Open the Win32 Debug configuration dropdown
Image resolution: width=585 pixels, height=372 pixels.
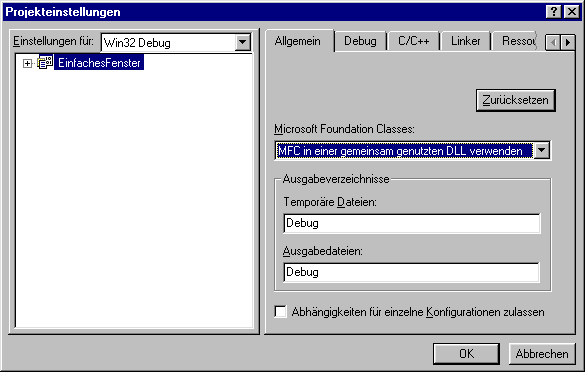click(243, 43)
